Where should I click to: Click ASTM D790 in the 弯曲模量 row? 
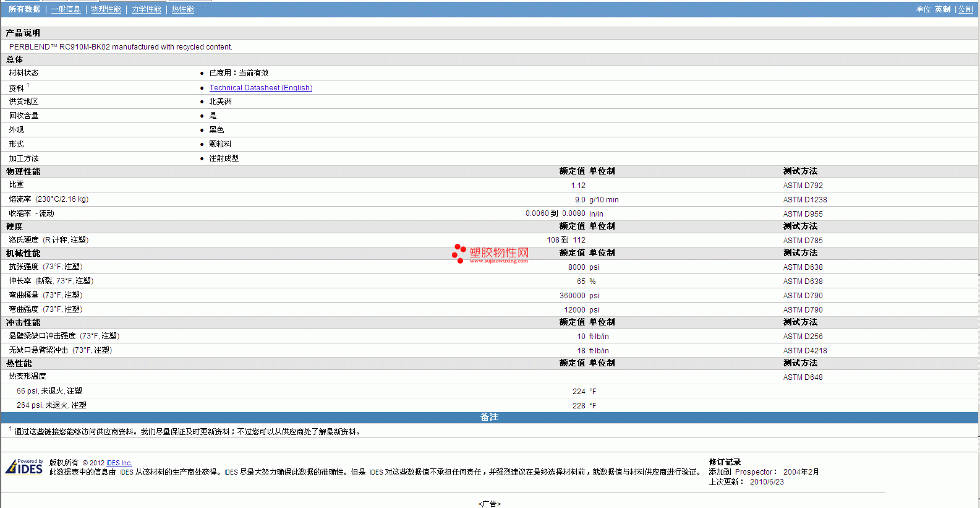(x=803, y=296)
